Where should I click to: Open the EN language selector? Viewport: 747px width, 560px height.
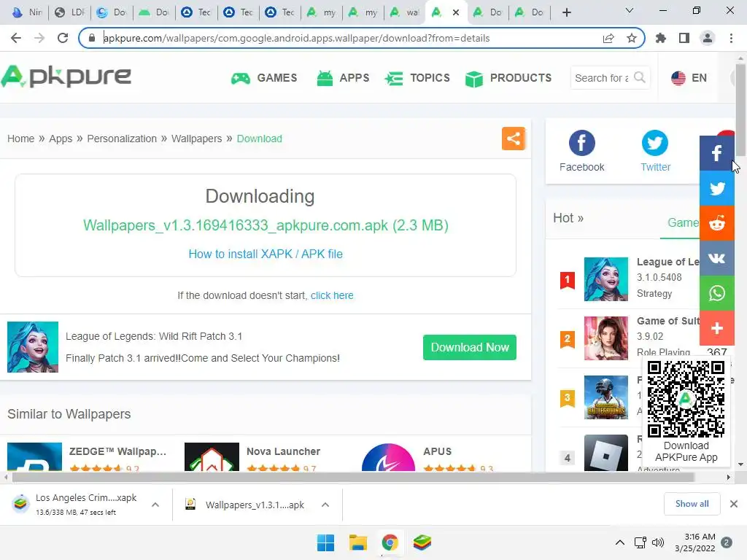689,77
